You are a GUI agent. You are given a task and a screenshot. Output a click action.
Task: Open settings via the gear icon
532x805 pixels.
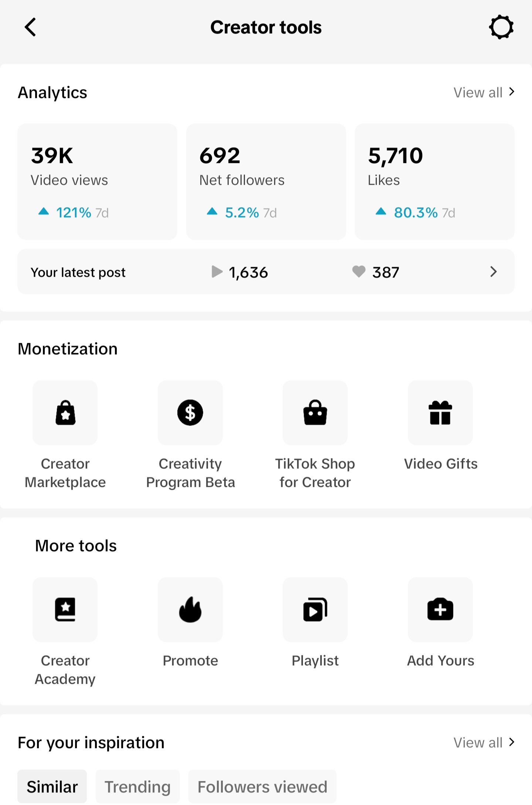click(x=501, y=27)
